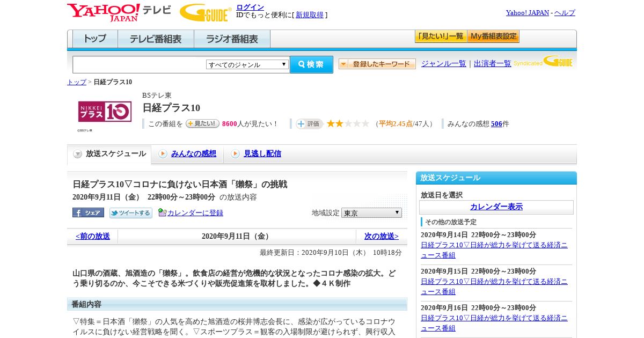
Task: Click the Syndicated G-GUIDE logo
Action: [543, 61]
